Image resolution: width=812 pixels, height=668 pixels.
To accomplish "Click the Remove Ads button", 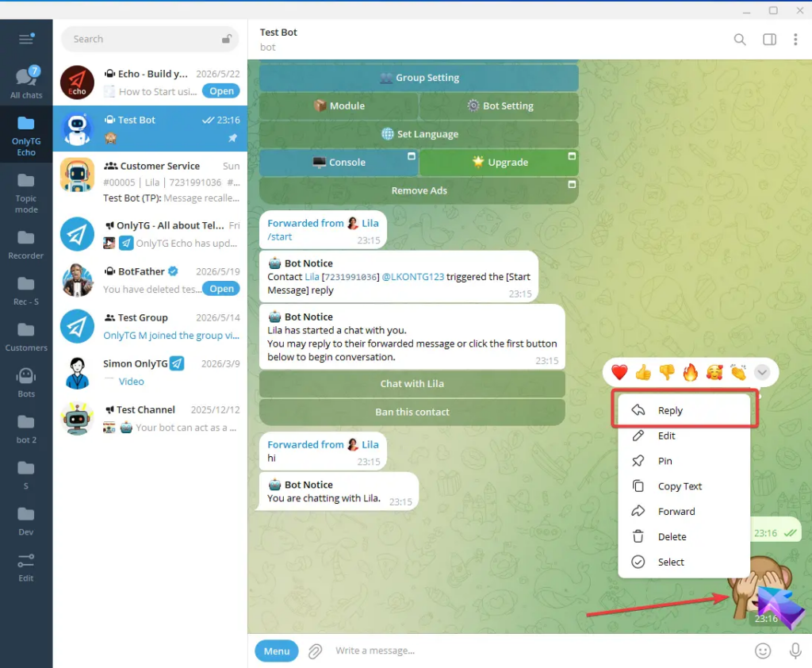I will click(x=419, y=190).
